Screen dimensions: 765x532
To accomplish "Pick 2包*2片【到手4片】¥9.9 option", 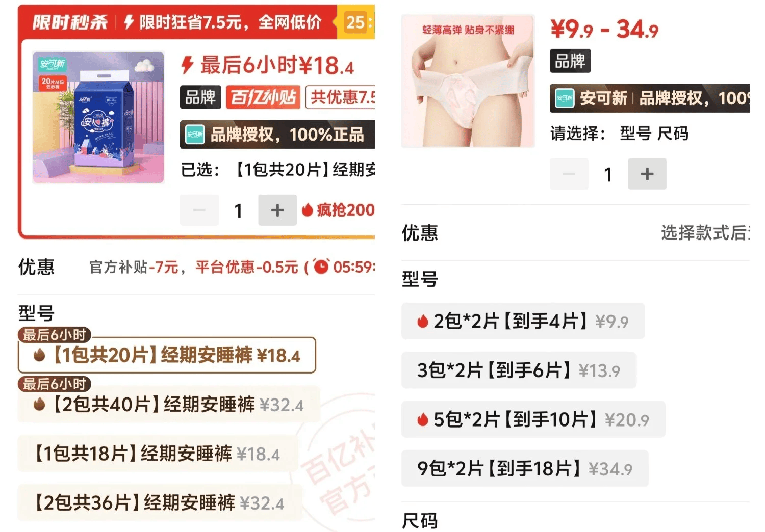I will 523,321.
